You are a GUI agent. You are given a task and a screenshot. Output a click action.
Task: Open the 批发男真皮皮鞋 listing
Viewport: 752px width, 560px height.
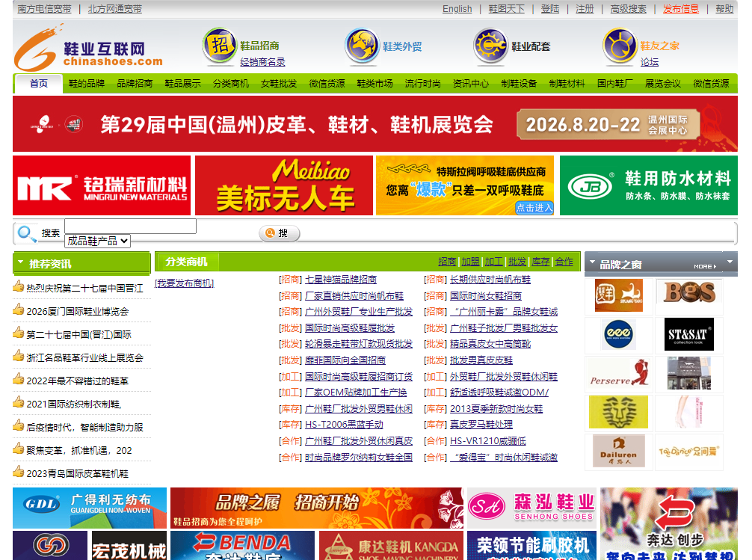[481, 360]
